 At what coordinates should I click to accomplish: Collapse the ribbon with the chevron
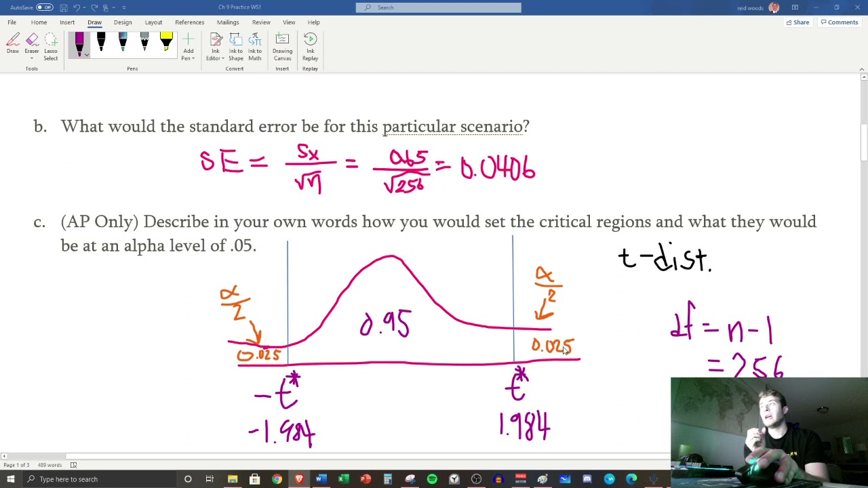pyautogui.click(x=861, y=69)
